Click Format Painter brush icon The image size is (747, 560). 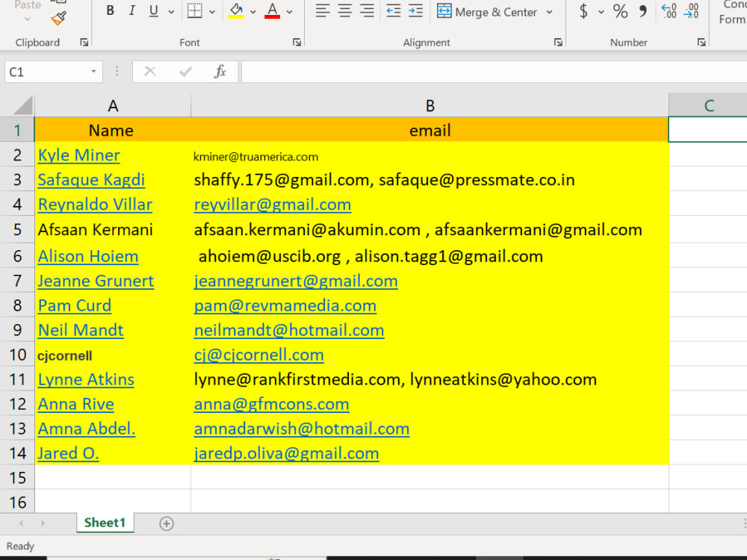click(x=58, y=18)
